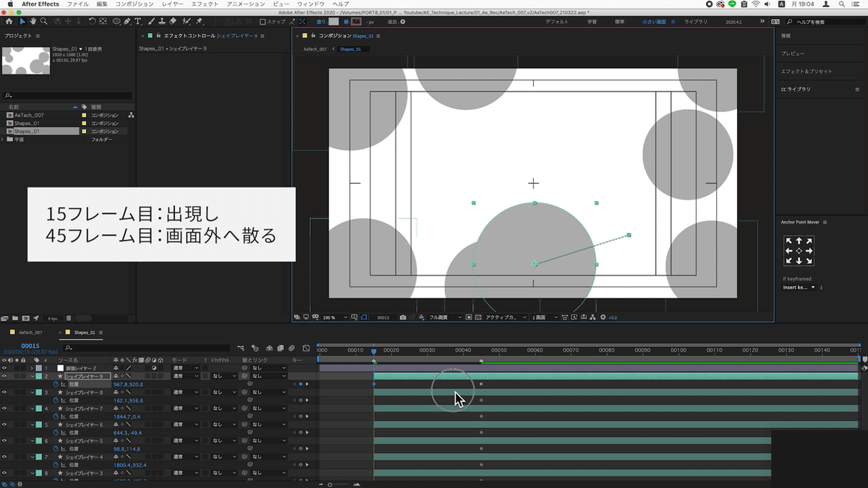Click the Anchor Point Mover center button
The width and height of the screenshot is (868, 488).
799,250
